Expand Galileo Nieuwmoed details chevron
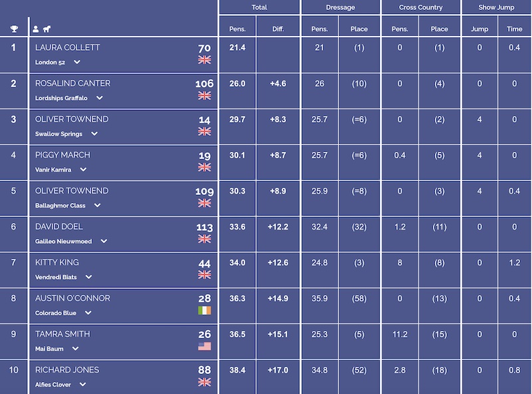Viewport: 532px width, 394px height. tap(104, 241)
